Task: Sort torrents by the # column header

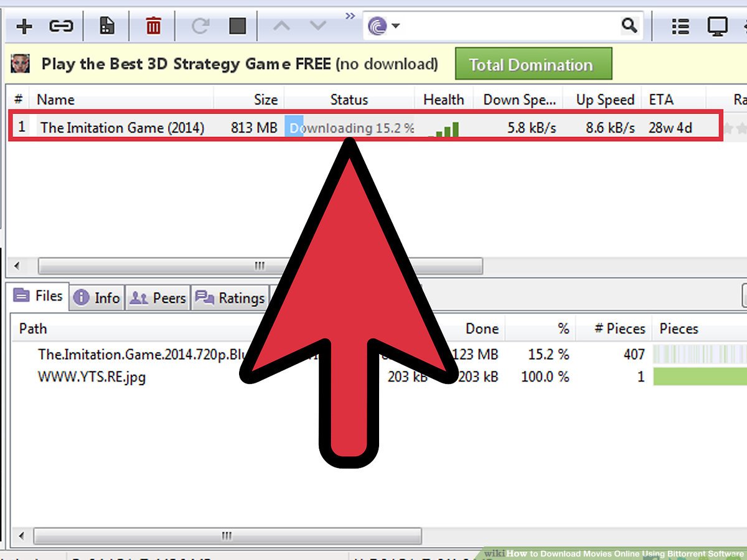Action: (19, 100)
